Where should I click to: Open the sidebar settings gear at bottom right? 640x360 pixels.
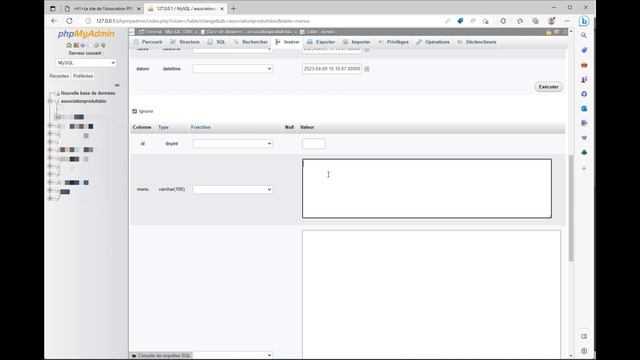click(584, 351)
